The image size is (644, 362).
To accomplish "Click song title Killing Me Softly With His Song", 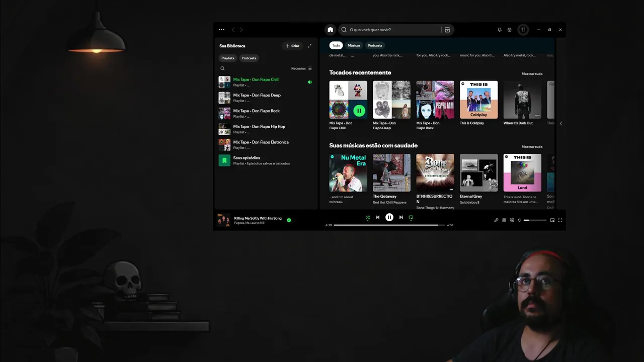I will point(258,218).
